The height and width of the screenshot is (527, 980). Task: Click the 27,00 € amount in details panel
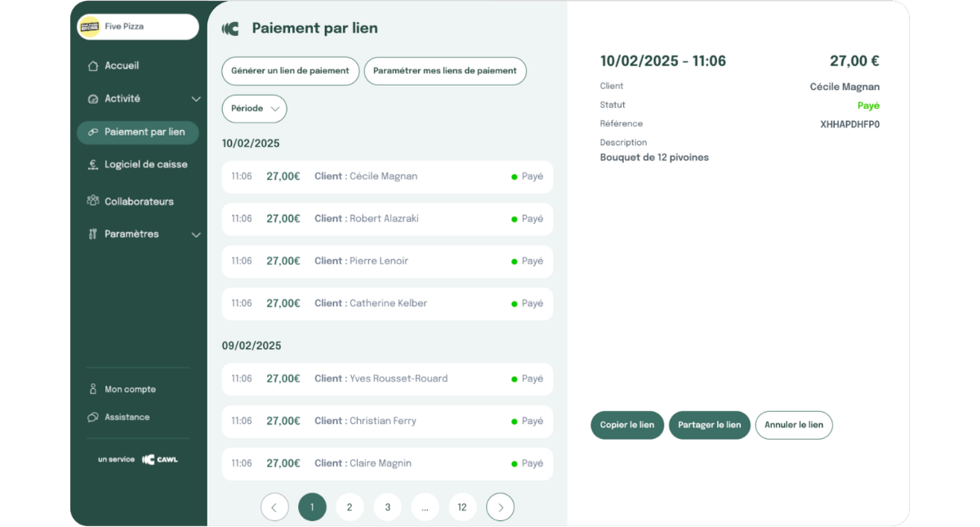854,61
